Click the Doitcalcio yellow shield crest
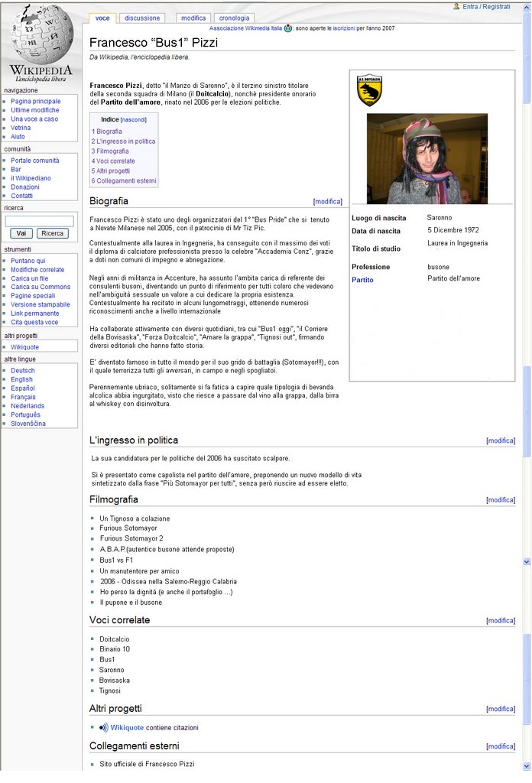 pyautogui.click(x=370, y=90)
